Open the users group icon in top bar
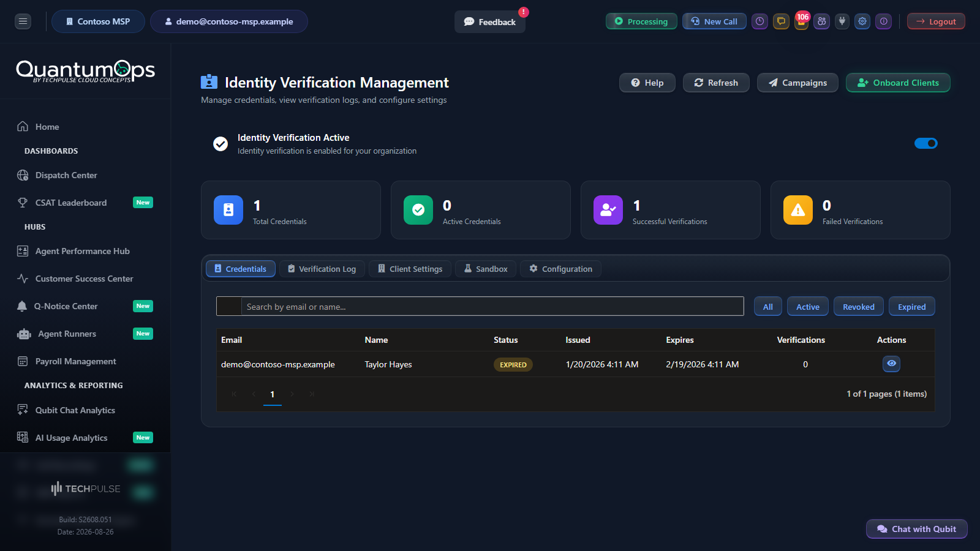 coord(822,21)
